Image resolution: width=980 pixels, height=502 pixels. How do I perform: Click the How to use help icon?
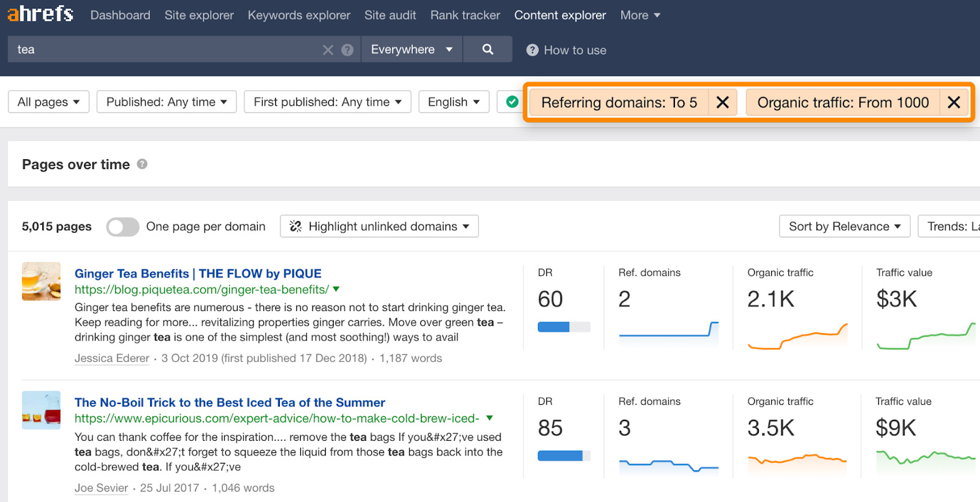[532, 50]
